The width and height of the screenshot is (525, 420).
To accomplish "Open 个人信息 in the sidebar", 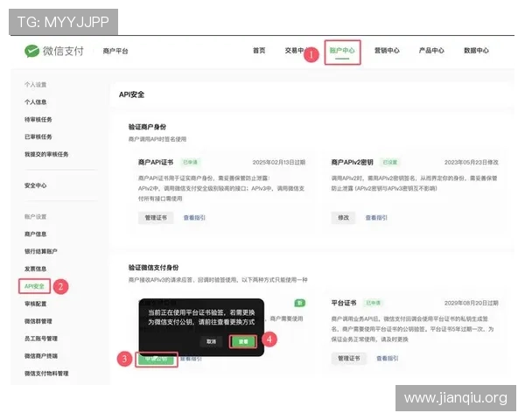I will (36, 102).
